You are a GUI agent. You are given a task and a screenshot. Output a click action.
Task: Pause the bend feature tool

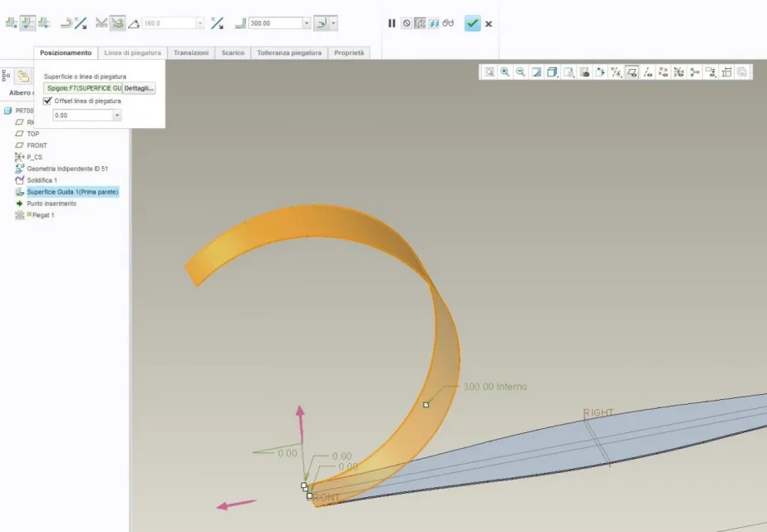(391, 23)
